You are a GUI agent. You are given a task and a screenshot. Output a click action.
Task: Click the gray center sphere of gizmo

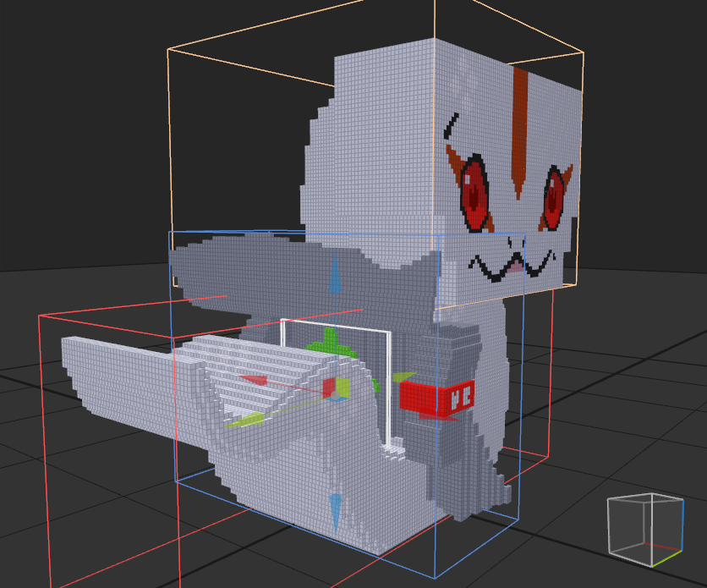click(335, 395)
